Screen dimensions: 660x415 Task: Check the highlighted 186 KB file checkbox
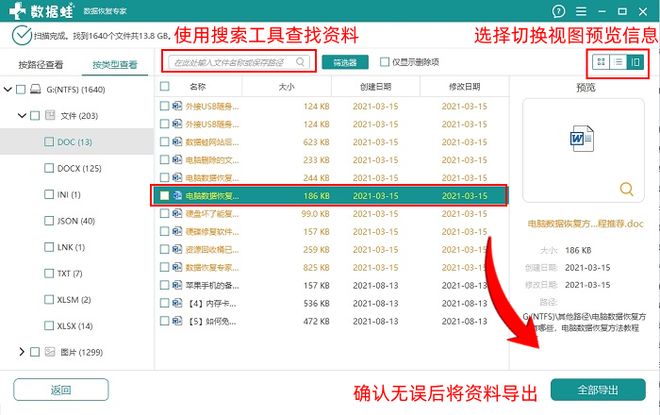coord(165,195)
